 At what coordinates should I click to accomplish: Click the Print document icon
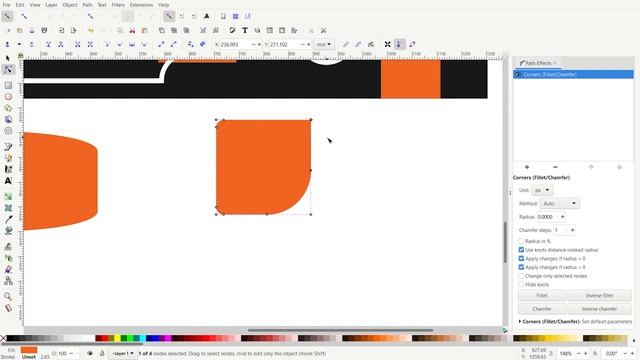tap(44, 31)
